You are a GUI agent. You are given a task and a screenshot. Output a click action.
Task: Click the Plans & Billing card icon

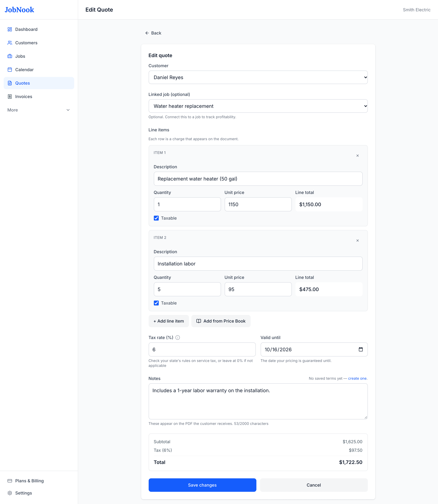pyautogui.click(x=10, y=481)
